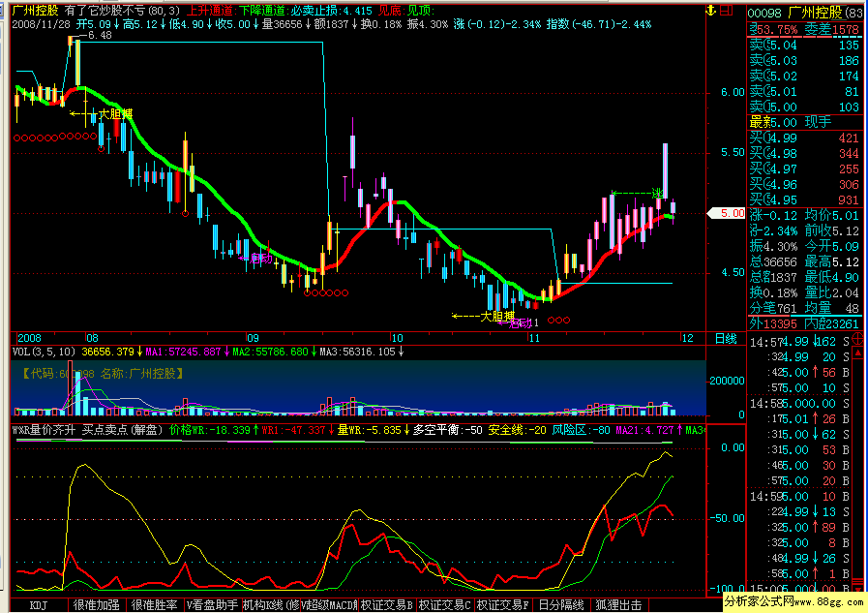Click the VOL(3,5,10) indicator label
This screenshot has width=868, height=613.
pos(44,352)
